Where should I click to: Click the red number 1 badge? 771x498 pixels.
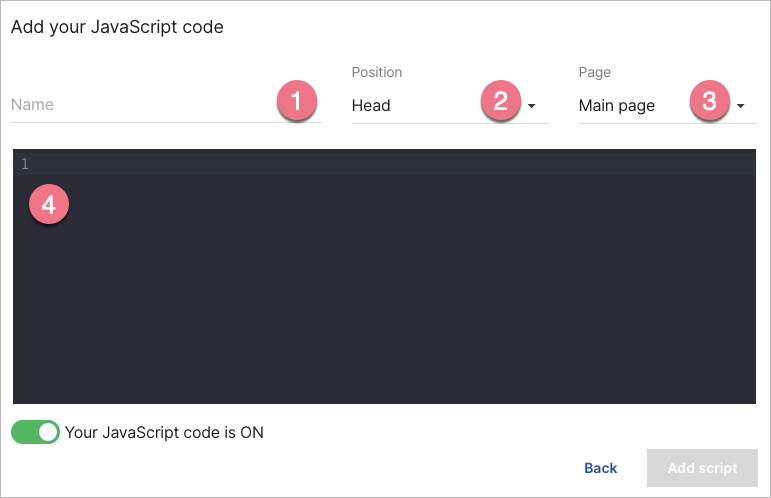click(x=295, y=102)
